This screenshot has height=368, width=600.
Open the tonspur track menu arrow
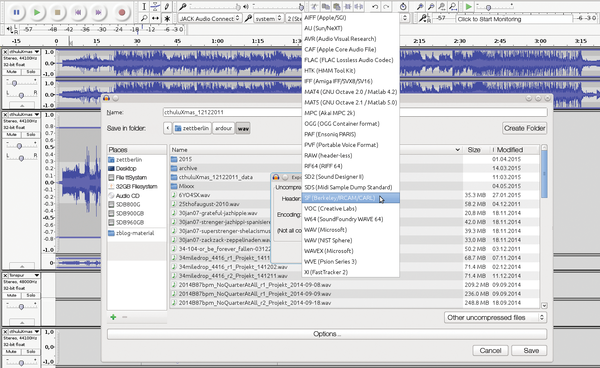[37, 275]
